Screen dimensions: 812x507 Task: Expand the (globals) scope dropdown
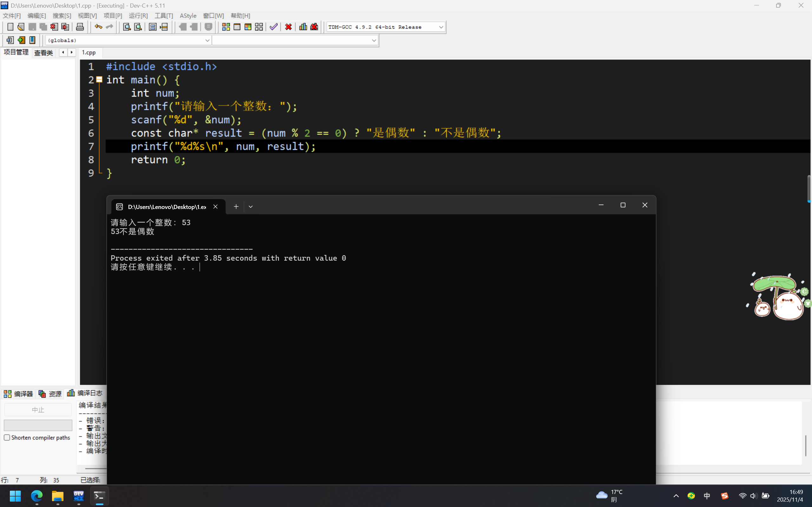[207, 40]
